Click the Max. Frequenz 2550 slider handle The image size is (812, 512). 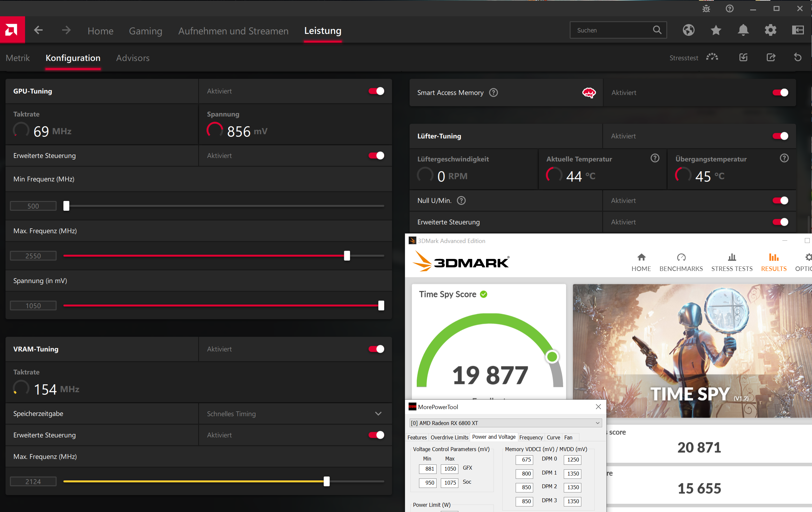click(x=347, y=256)
